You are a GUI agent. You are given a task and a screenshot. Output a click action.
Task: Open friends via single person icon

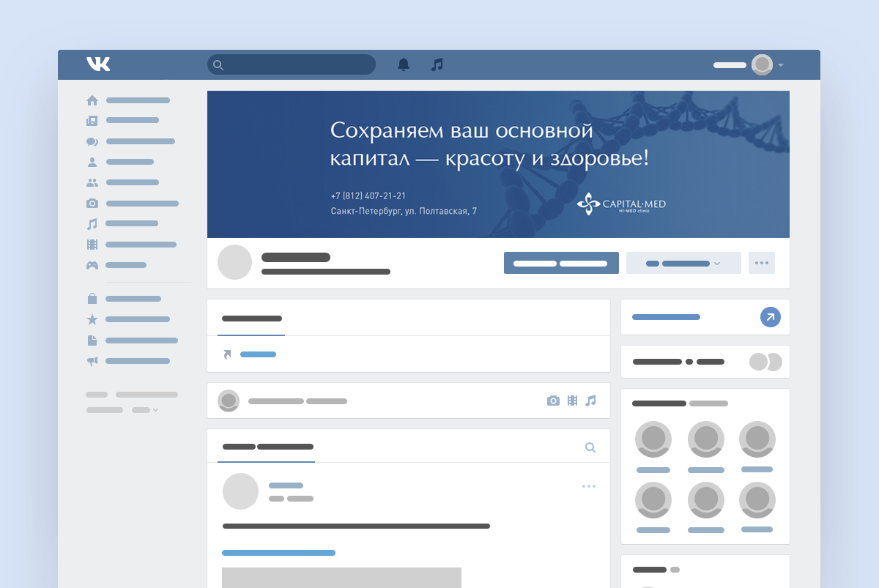click(x=92, y=162)
